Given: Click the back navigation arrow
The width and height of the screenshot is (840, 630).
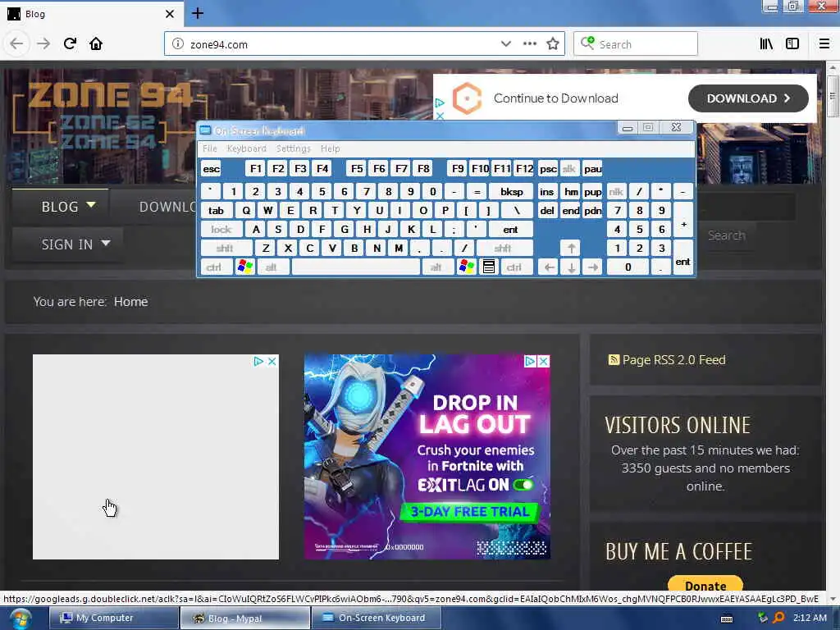Looking at the screenshot, I should click(16, 43).
